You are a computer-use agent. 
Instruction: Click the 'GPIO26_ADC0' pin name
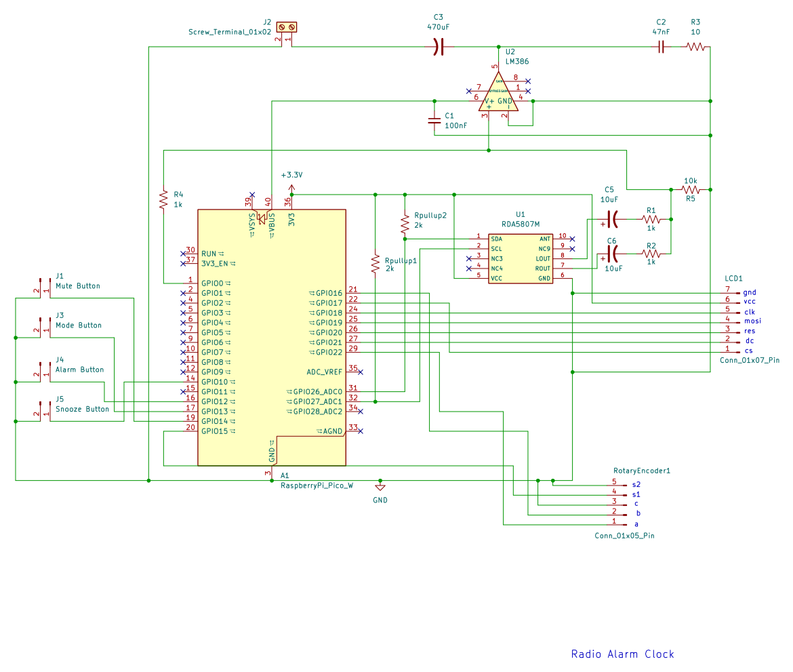[318, 392]
